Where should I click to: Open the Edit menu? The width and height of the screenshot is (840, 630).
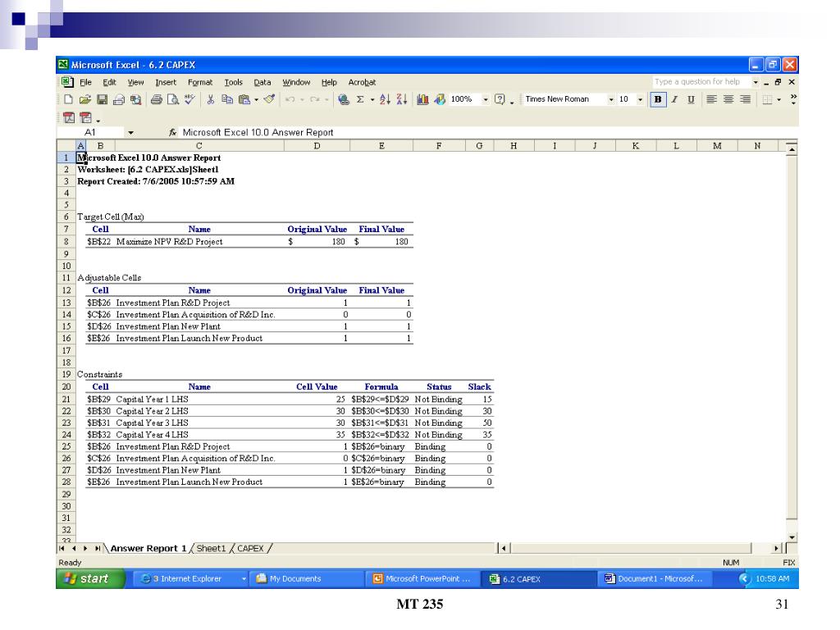(x=109, y=83)
